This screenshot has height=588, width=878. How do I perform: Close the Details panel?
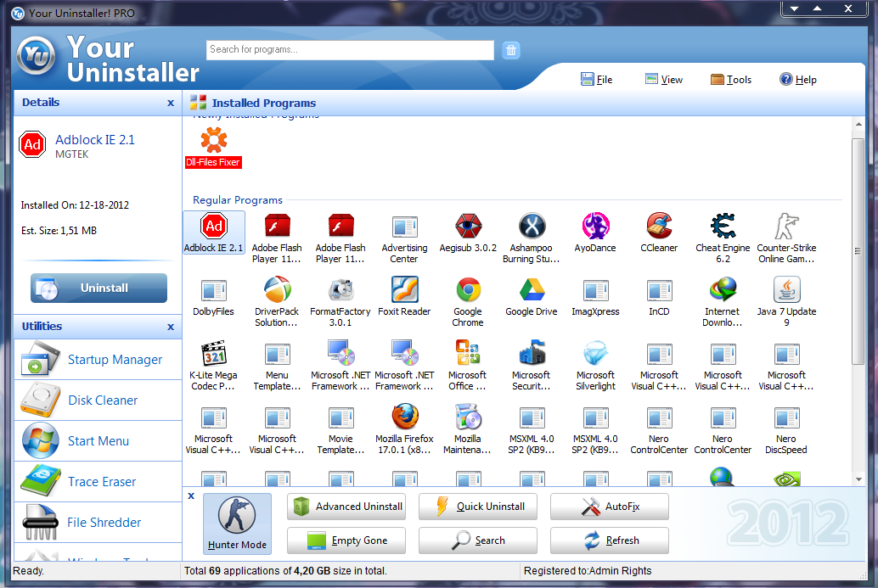pos(171,103)
